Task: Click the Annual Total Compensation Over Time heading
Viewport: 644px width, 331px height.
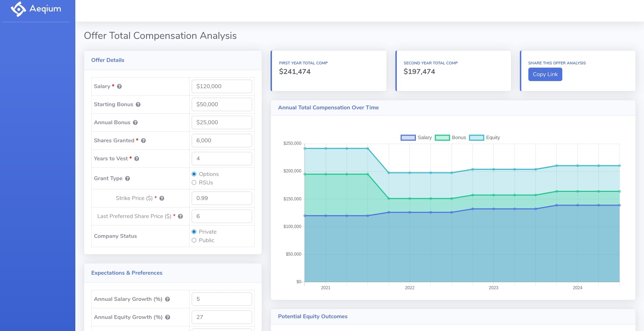Action: tap(329, 108)
